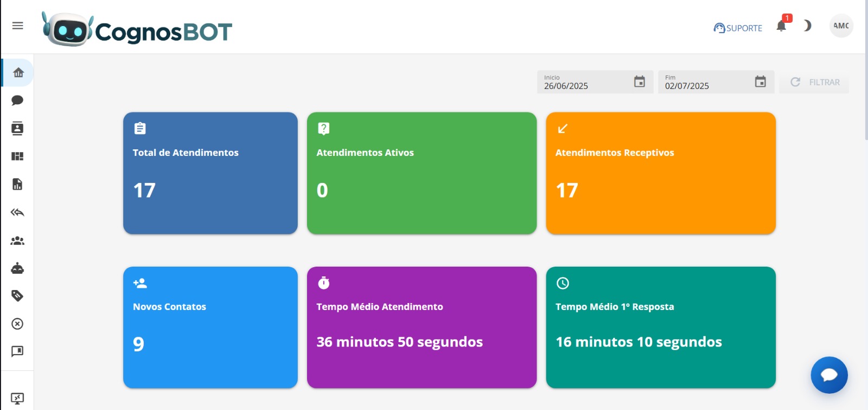
Task: Open the floating chat bubble button
Action: tap(829, 375)
